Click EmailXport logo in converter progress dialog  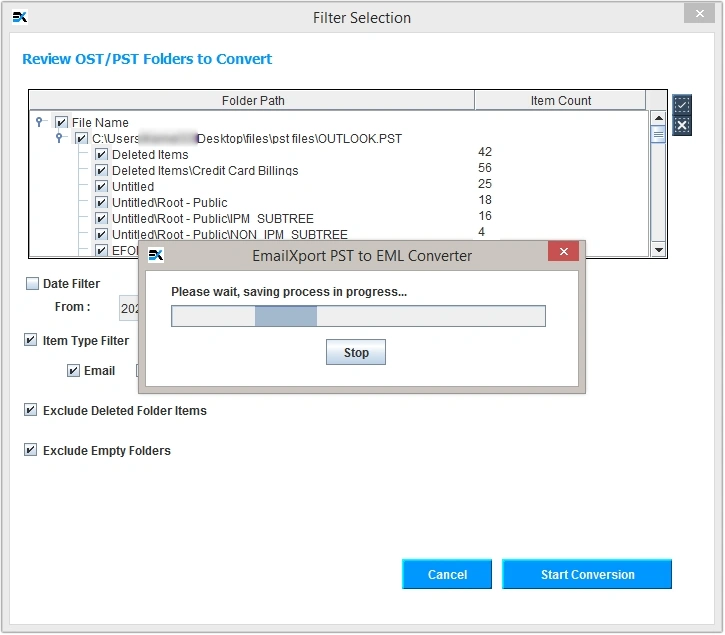(x=156, y=255)
